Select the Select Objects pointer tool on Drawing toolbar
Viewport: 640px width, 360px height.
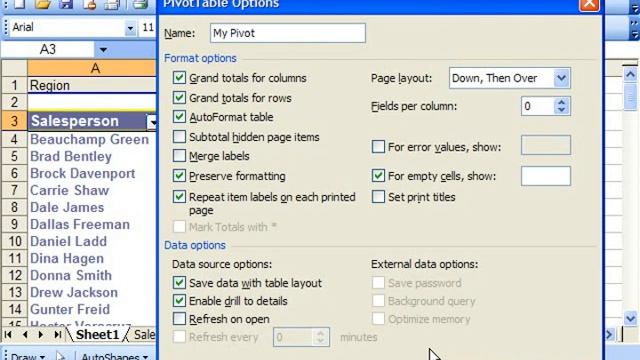tap(60, 356)
